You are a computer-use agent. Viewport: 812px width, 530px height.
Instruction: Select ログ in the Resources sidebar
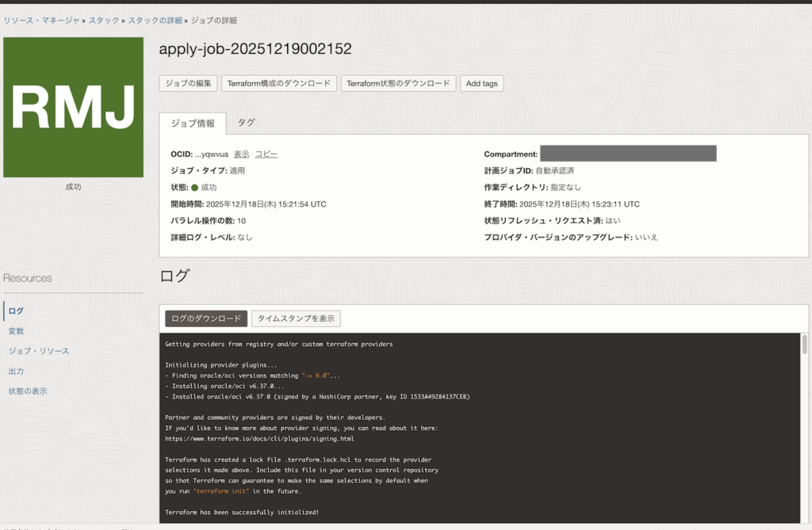(x=16, y=311)
